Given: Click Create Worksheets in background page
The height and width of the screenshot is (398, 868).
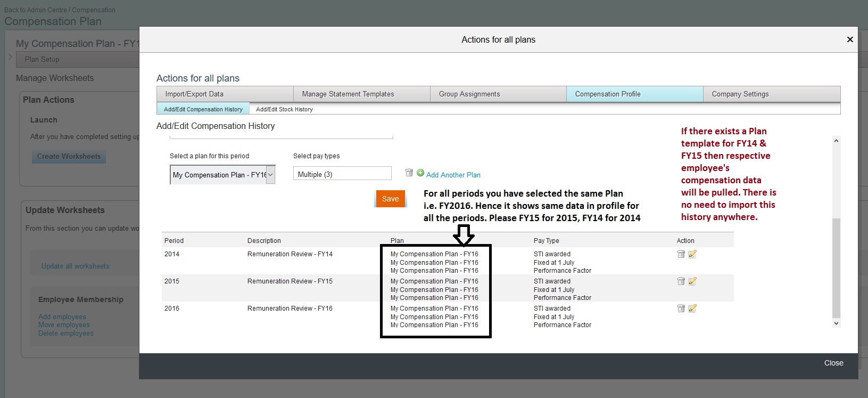Looking at the screenshot, I should click(x=69, y=157).
